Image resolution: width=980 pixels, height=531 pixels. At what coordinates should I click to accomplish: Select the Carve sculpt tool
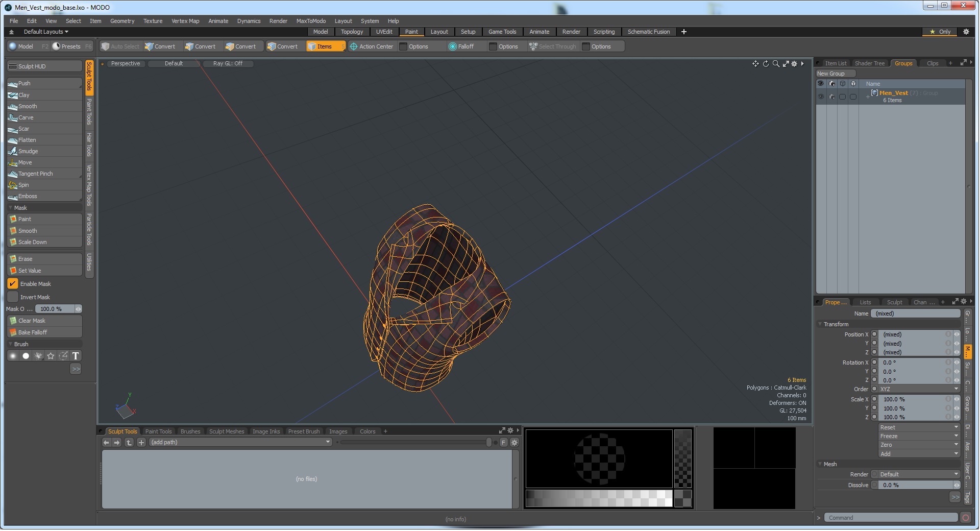coord(44,117)
